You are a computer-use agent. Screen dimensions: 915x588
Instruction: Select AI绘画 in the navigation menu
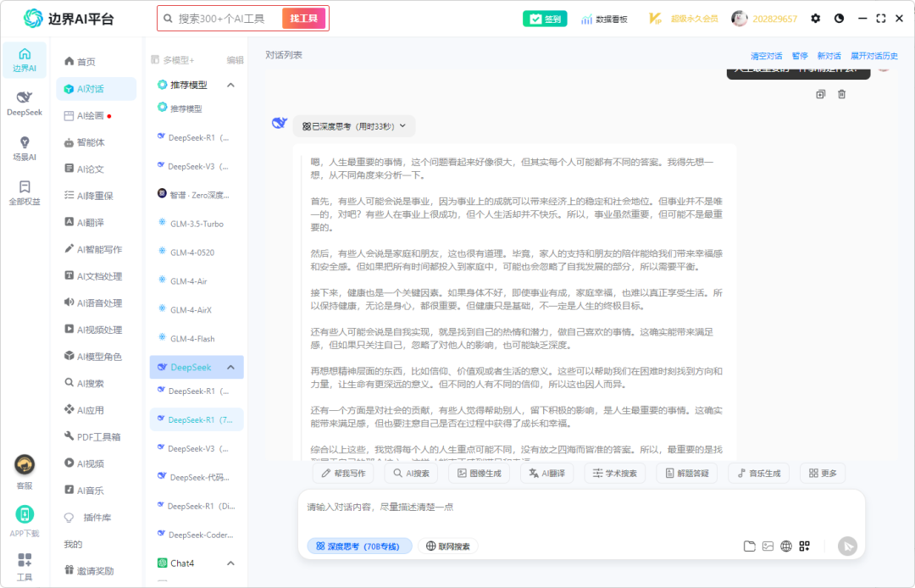(91, 115)
